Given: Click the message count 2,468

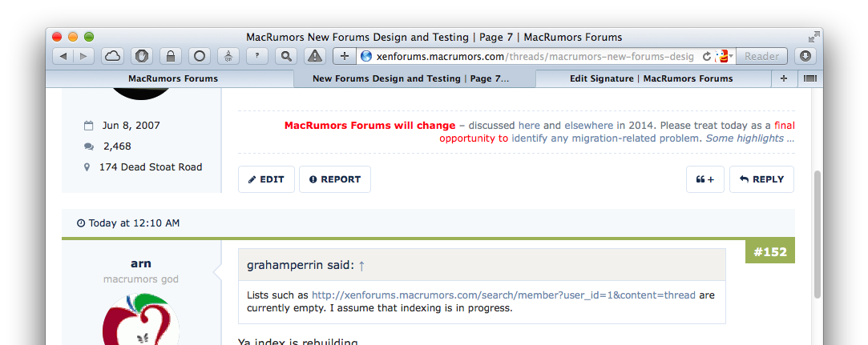Looking at the screenshot, I should point(117,146).
